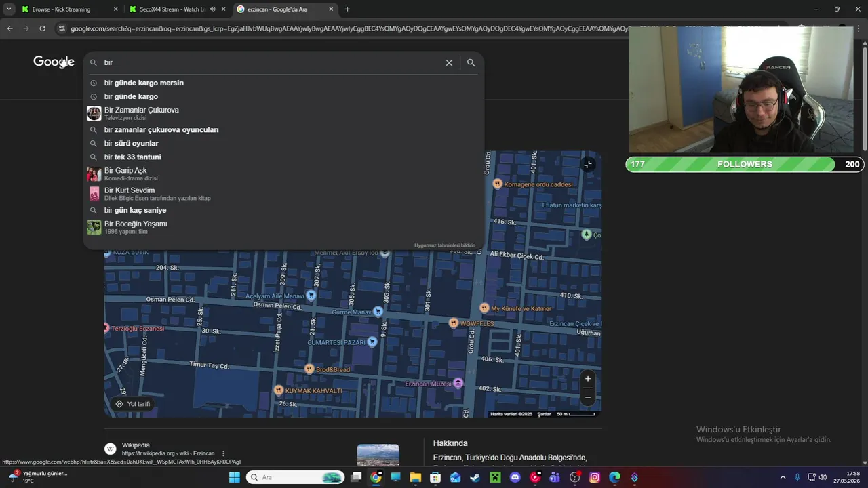Go back in browser history
868x488 pixels.
tap(9, 28)
